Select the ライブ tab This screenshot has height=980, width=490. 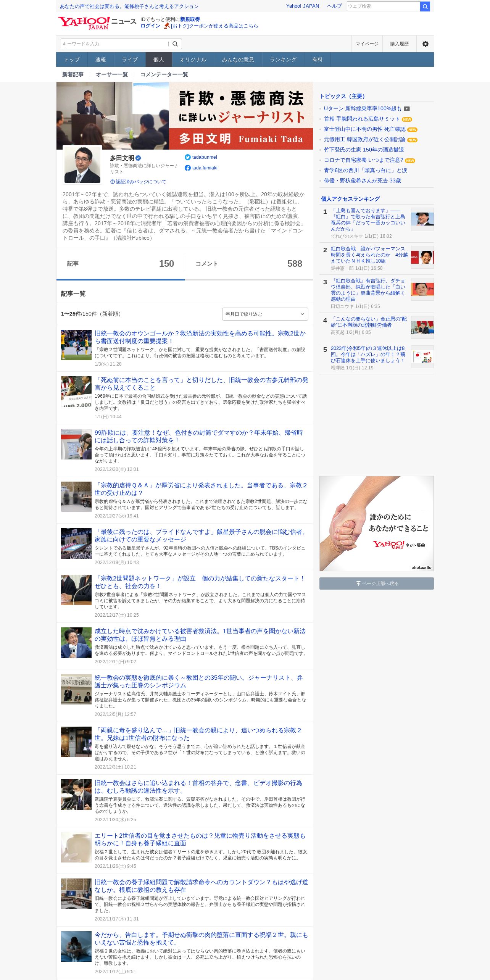pyautogui.click(x=130, y=60)
